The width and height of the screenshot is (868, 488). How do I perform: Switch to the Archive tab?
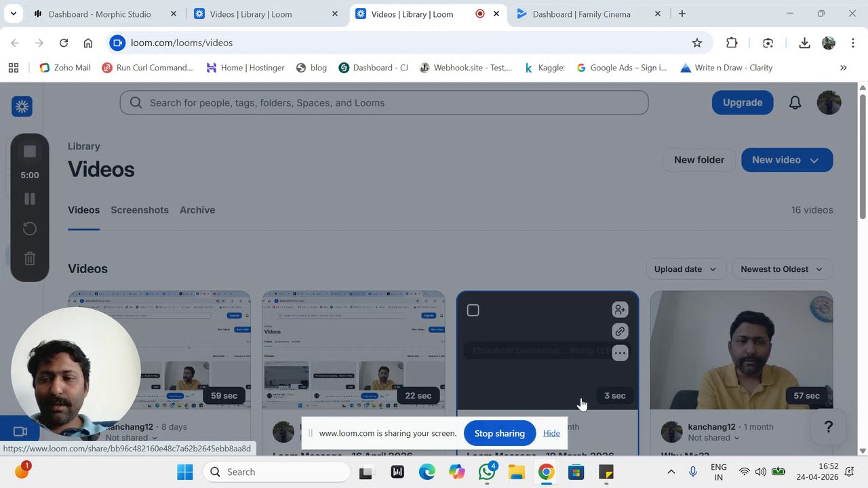coord(197,210)
